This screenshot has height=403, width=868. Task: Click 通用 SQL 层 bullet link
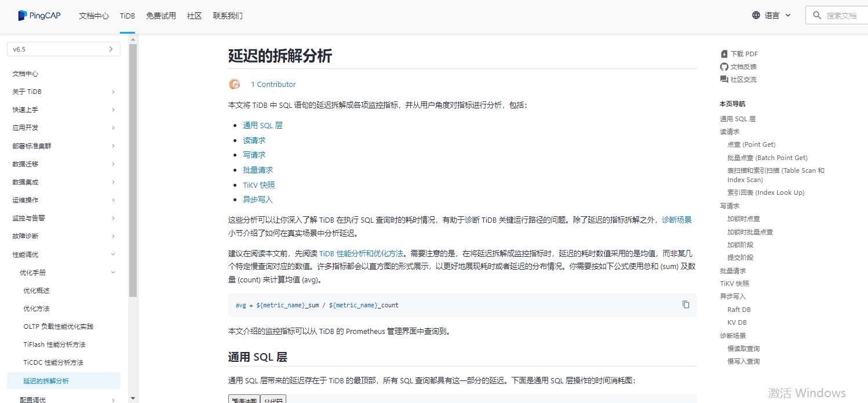pyautogui.click(x=262, y=125)
